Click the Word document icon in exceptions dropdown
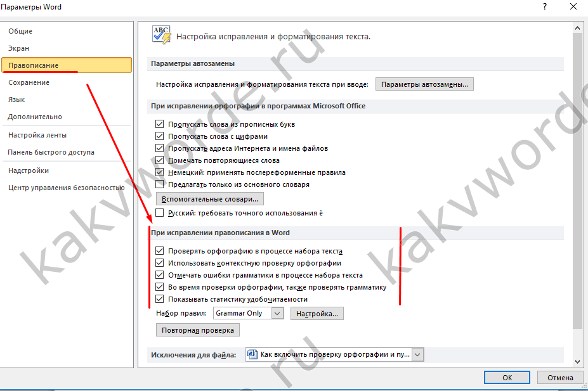 coord(252,354)
